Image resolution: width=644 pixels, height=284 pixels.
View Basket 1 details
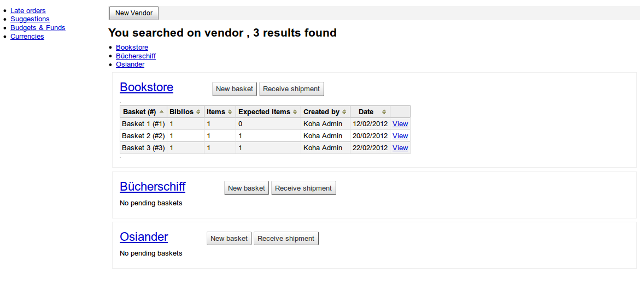(x=400, y=124)
